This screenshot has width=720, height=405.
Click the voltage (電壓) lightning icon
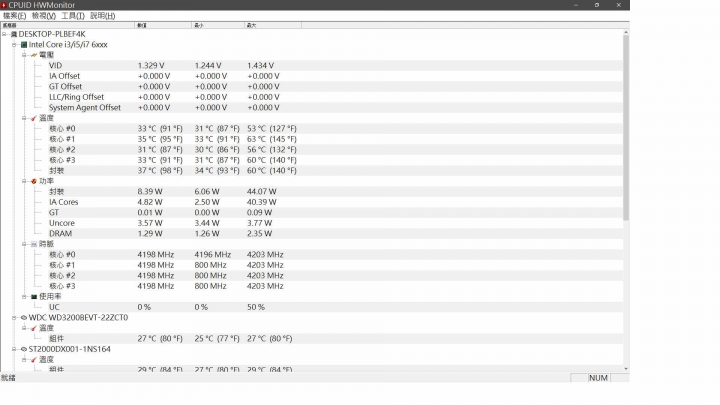(x=34, y=55)
